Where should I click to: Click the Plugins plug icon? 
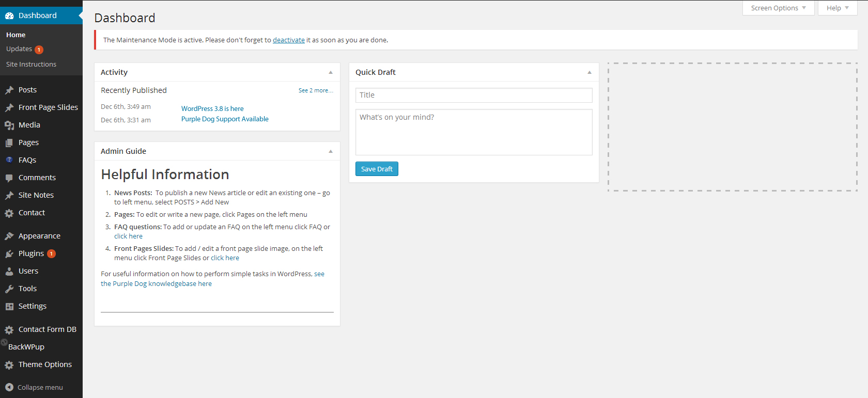[x=9, y=253]
